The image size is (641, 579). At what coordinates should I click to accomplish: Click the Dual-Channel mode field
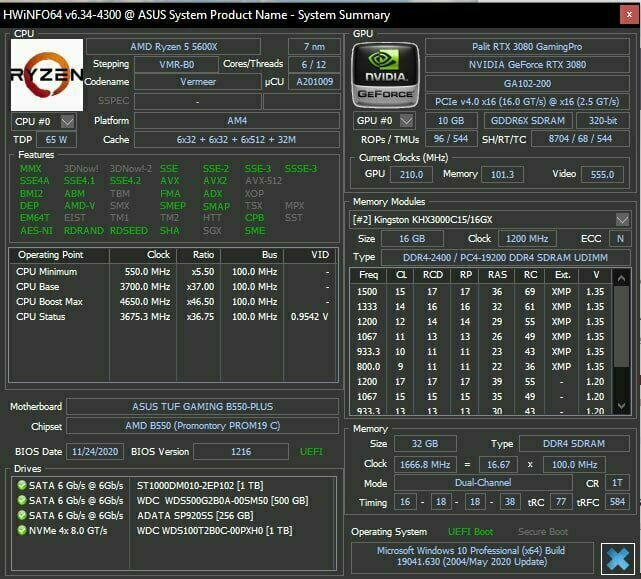[483, 483]
